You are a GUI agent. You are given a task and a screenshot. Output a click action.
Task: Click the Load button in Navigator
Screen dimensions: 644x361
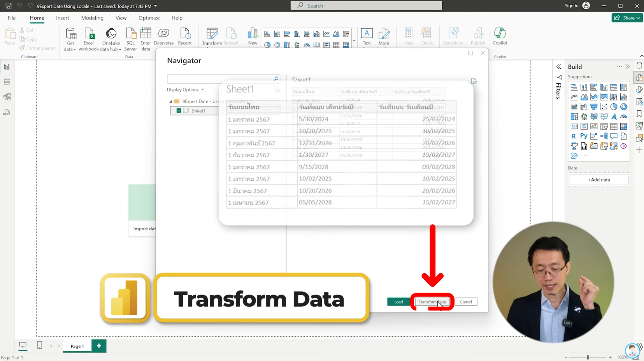point(399,302)
